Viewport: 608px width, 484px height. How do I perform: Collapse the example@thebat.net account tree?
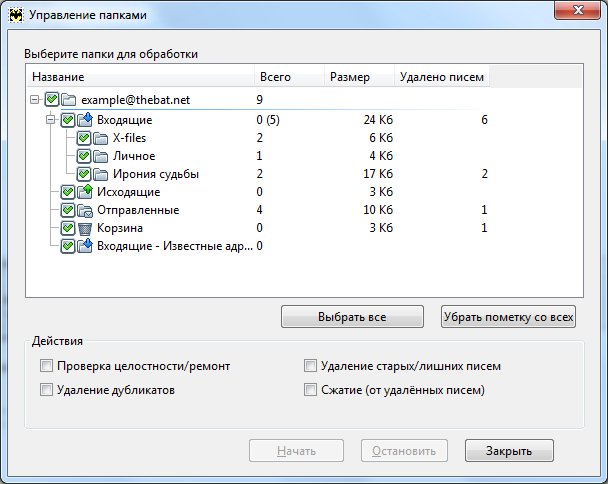click(x=35, y=100)
